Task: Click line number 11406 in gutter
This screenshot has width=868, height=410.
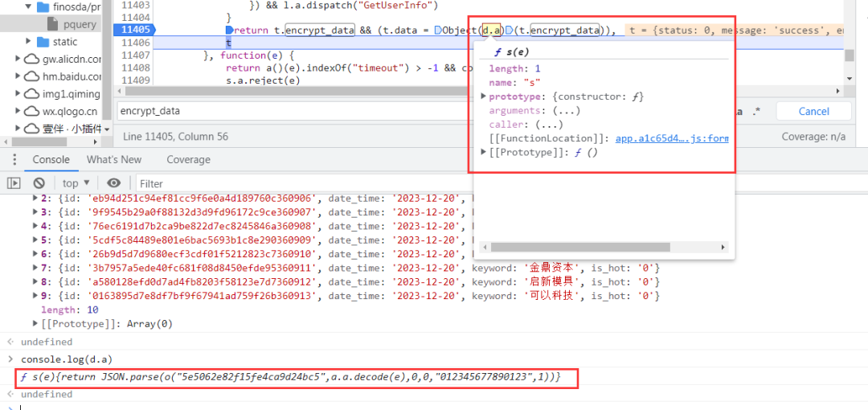Action: tap(135, 43)
